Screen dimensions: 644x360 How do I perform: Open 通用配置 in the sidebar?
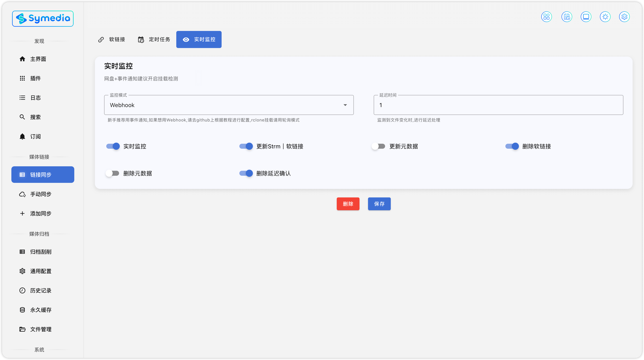click(43, 271)
